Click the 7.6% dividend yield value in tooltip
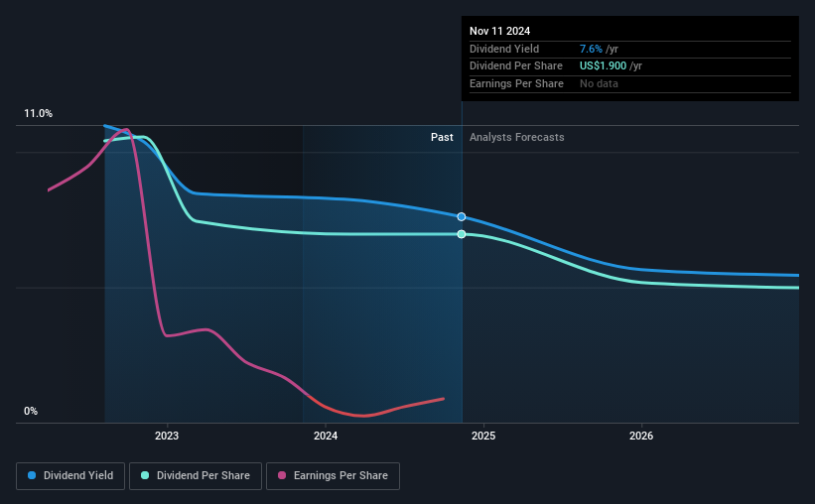 (591, 49)
